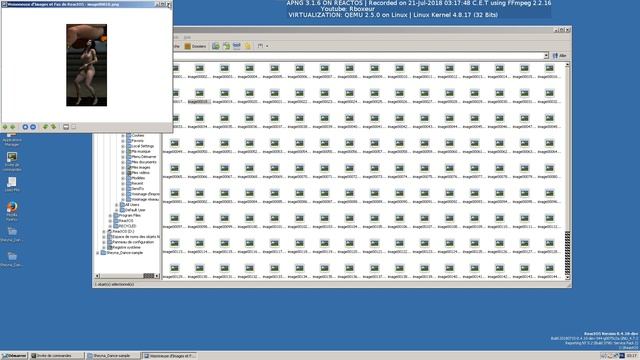Rotate viewer image counterclockwise
Viewport: 640px width, 360px height.
coord(45,127)
